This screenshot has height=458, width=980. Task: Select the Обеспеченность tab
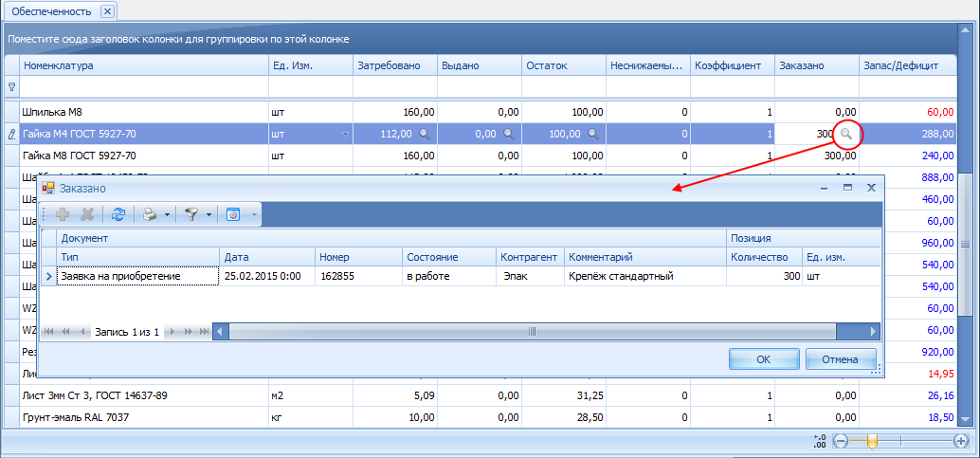(51, 11)
